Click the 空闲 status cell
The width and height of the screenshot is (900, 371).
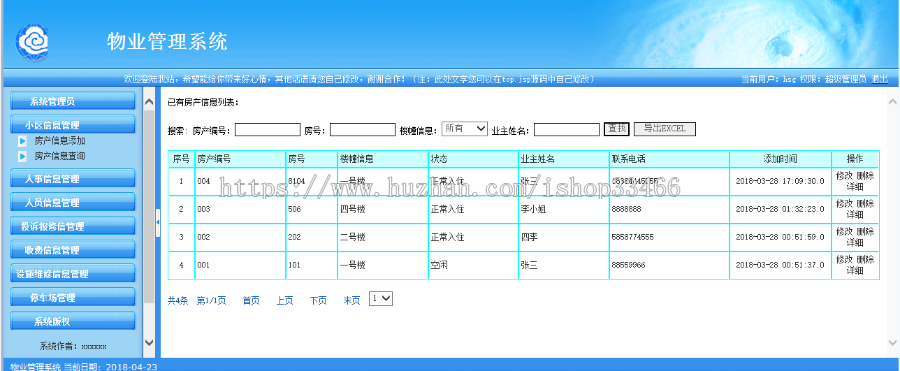click(x=473, y=265)
